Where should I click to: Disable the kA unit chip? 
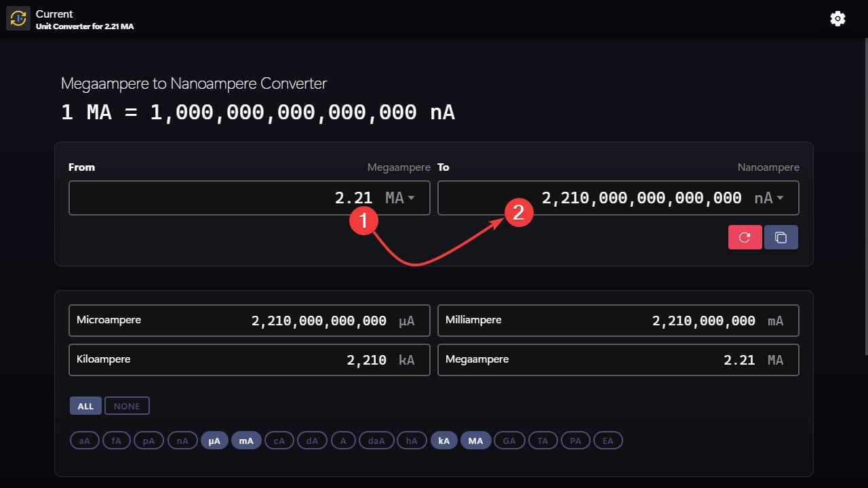tap(444, 440)
